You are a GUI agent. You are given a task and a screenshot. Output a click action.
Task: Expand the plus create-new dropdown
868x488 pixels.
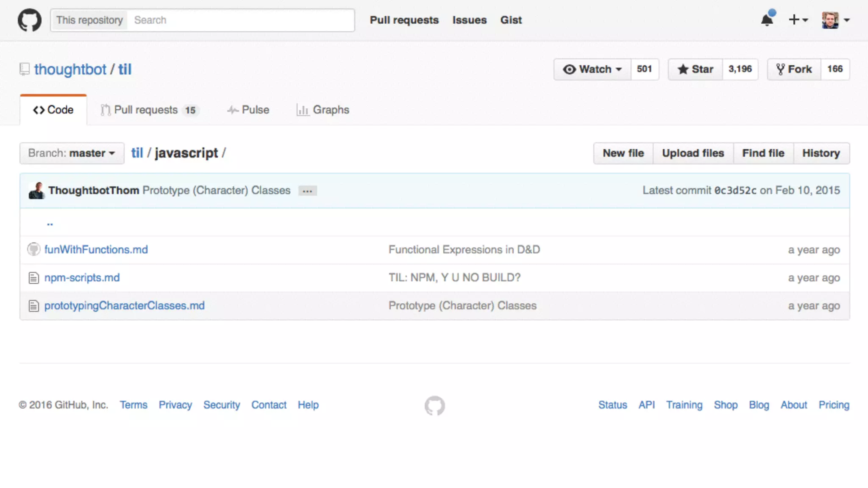[x=798, y=20]
